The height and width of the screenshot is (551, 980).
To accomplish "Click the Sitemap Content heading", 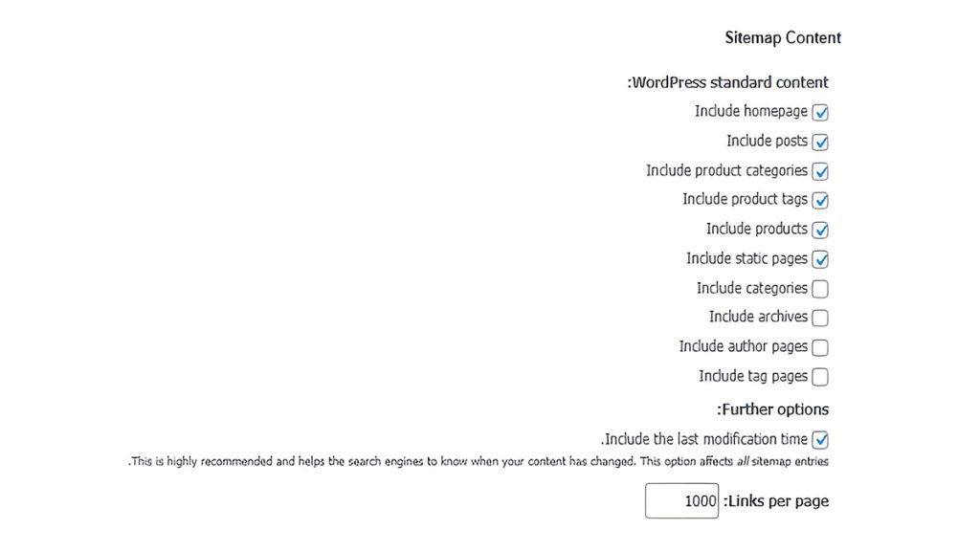I will [783, 38].
